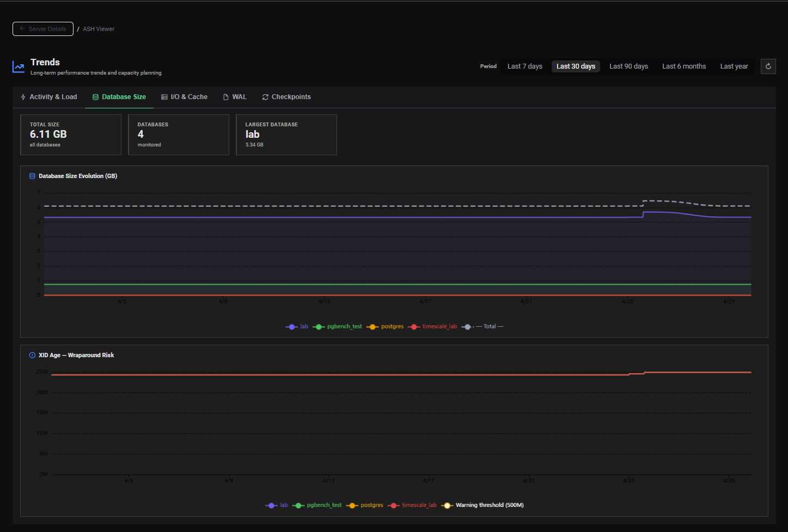The height and width of the screenshot is (532, 788).
Task: Toggle timescale_lab series in size chart legend
Action: pyautogui.click(x=432, y=327)
